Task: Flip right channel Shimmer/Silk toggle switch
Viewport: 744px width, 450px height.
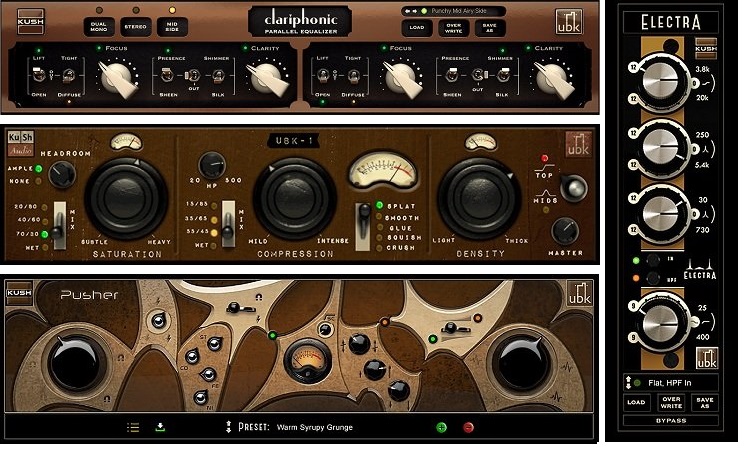Action: [x=502, y=75]
